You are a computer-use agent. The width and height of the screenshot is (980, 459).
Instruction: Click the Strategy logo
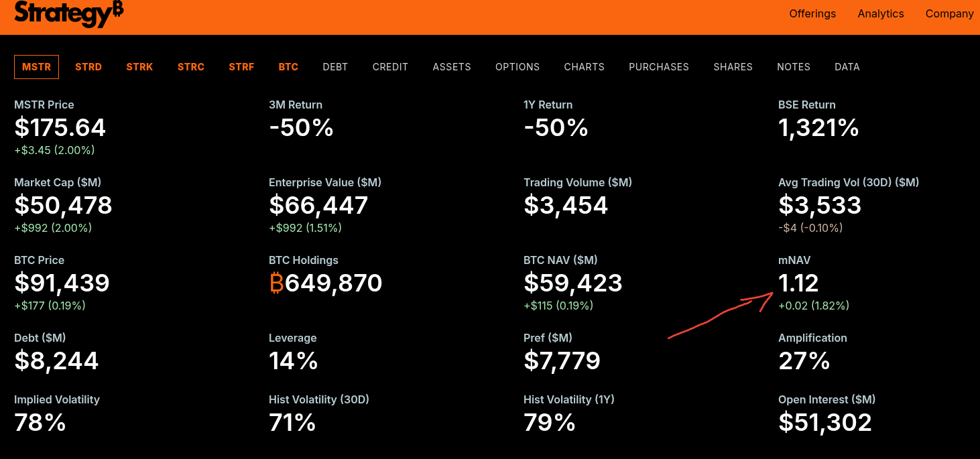coord(68,13)
